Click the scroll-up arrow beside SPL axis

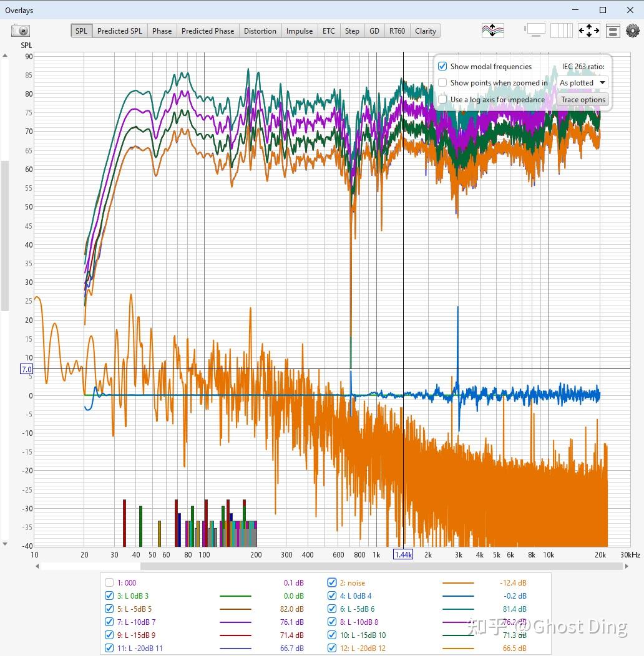pyautogui.click(x=5, y=55)
